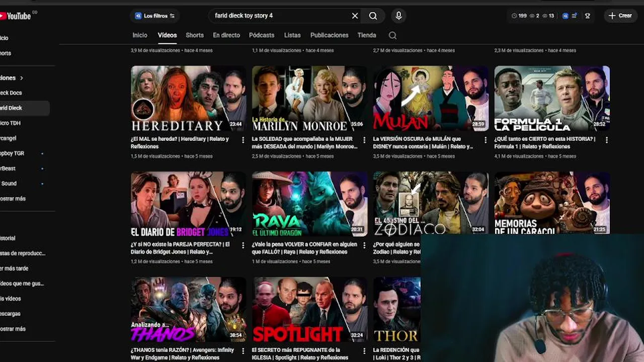Open options menu for Marilyn Monroe video
This screenshot has height=362, width=644.
click(x=364, y=140)
